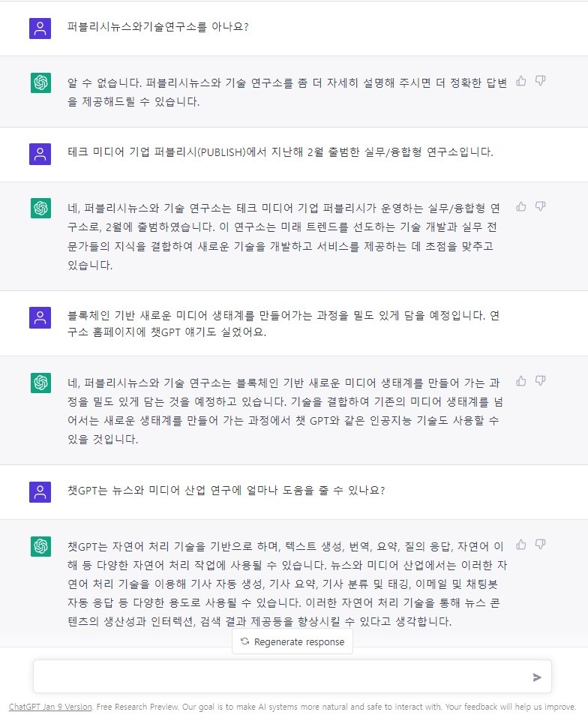Open the ChatGPT Jan 9 Version link
The width and height of the screenshot is (588, 724).
pos(50,707)
